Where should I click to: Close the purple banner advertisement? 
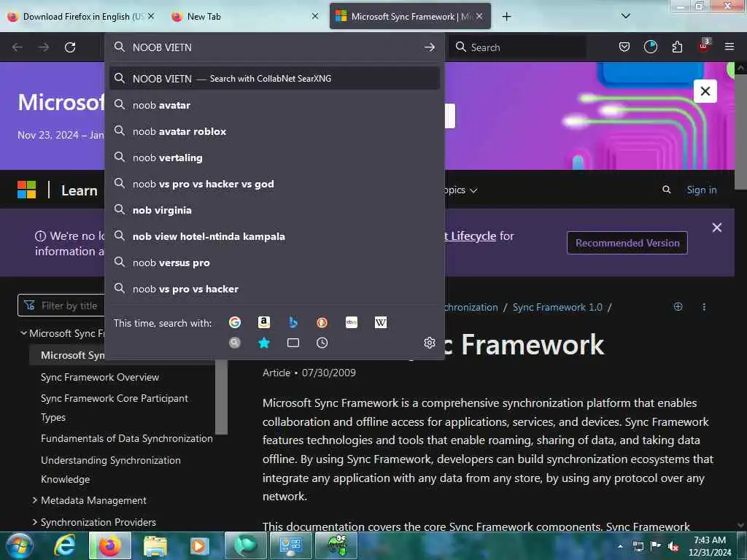pos(705,91)
